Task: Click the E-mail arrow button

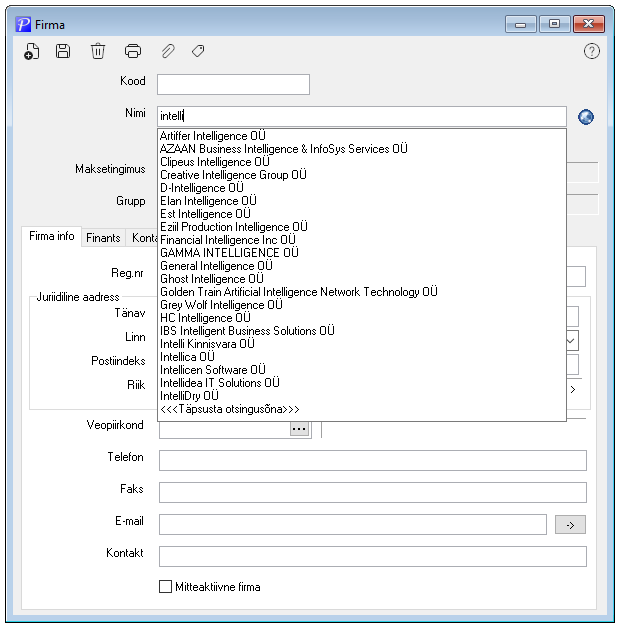Action: click(570, 525)
